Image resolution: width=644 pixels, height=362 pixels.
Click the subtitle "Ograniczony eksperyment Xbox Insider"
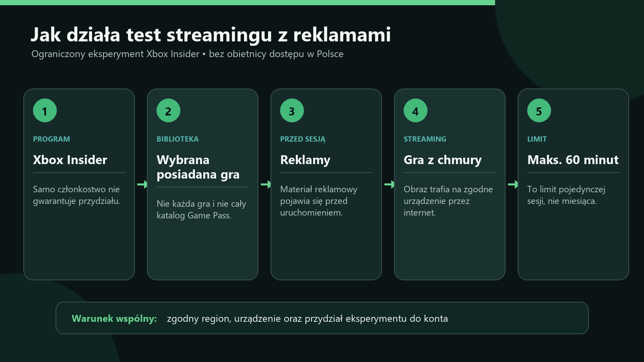(x=116, y=54)
